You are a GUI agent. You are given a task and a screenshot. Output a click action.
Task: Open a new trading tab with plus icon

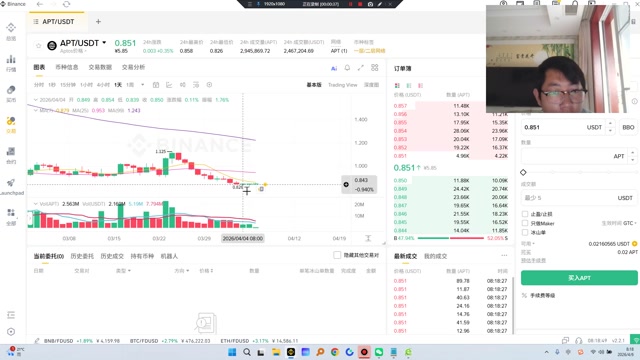(x=98, y=22)
